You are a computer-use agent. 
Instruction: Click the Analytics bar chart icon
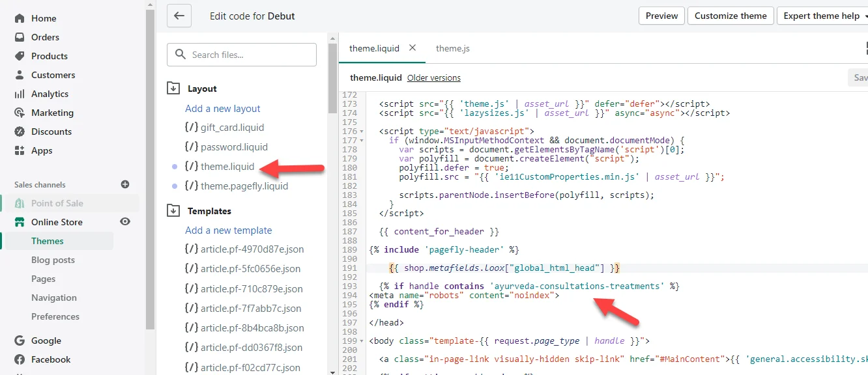pyautogui.click(x=20, y=94)
